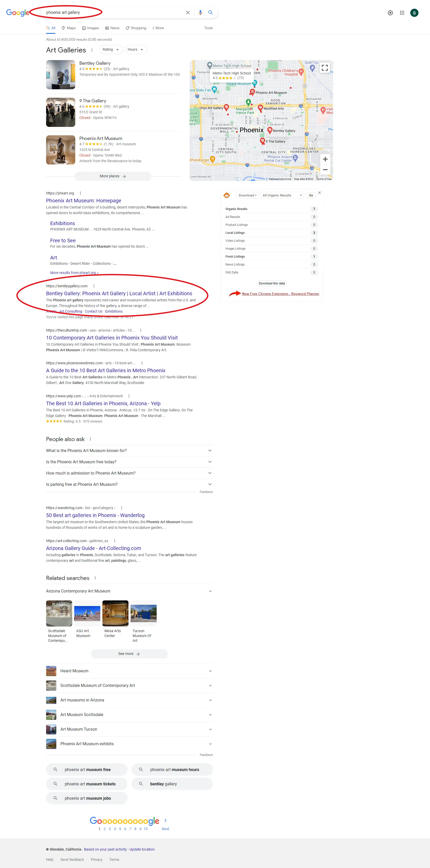This screenshot has height=868, width=430.
Task: Start voice search with the microphone icon
Action: click(x=200, y=13)
